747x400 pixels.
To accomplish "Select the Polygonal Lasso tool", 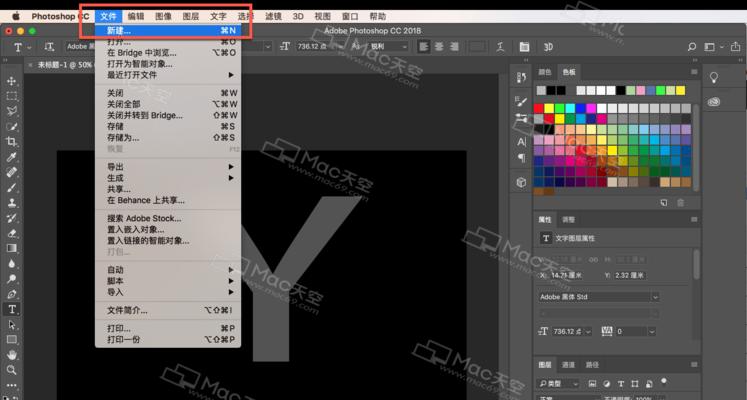I will [x=11, y=111].
